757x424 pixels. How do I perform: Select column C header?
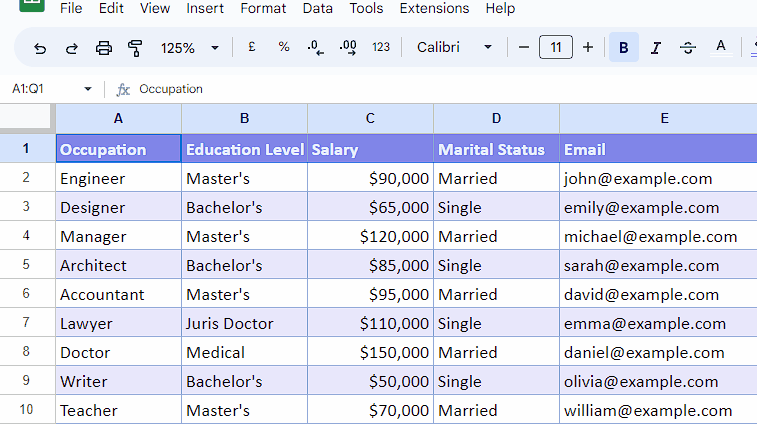(370, 118)
